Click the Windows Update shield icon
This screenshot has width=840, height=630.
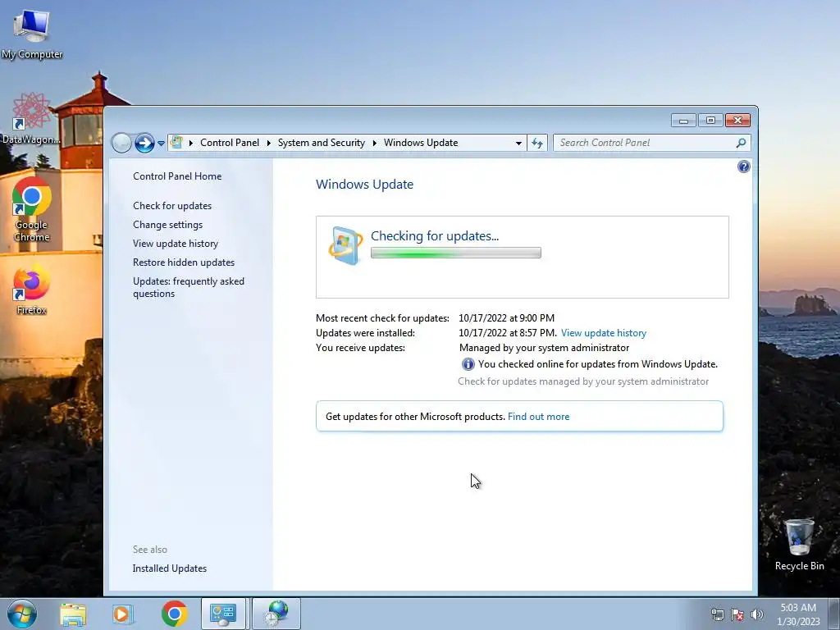pyautogui.click(x=345, y=246)
